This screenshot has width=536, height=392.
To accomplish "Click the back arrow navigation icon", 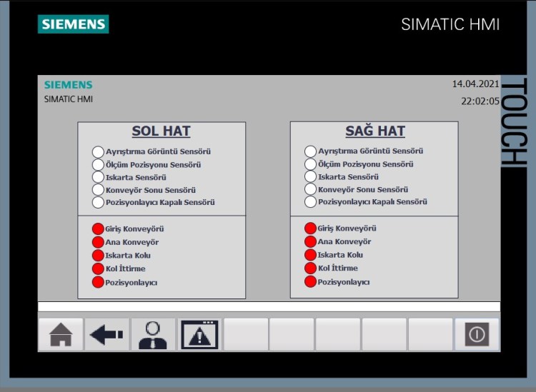I will coord(107,334).
